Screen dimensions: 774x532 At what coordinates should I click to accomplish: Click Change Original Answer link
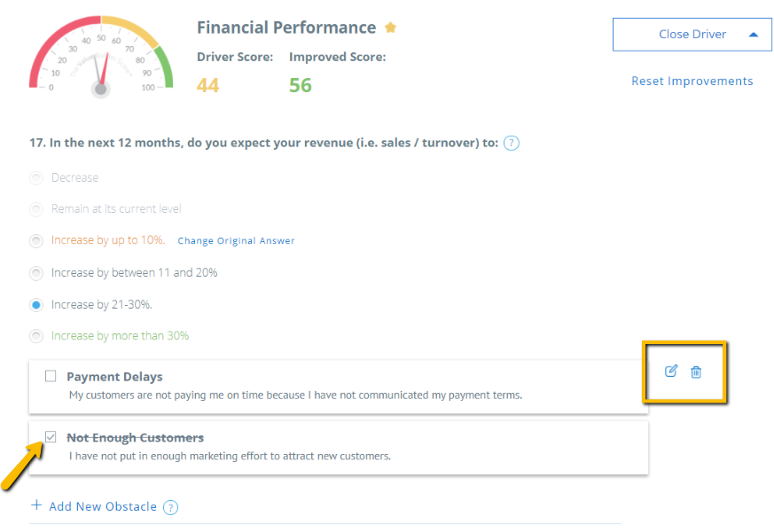236,241
